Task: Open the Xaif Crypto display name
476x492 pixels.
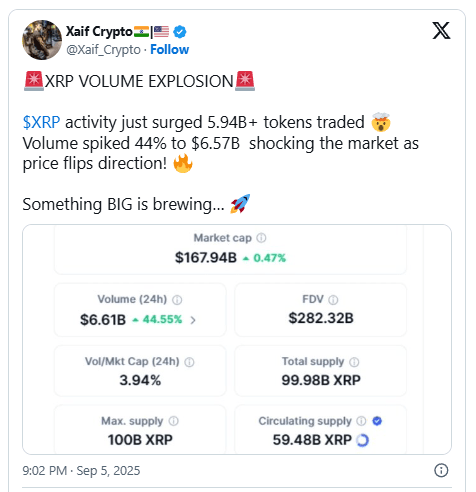Action: [99, 32]
